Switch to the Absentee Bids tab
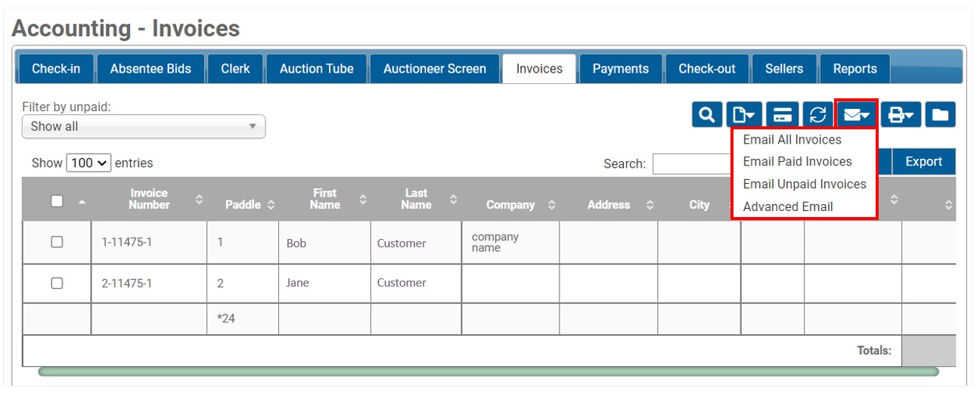 150,69
